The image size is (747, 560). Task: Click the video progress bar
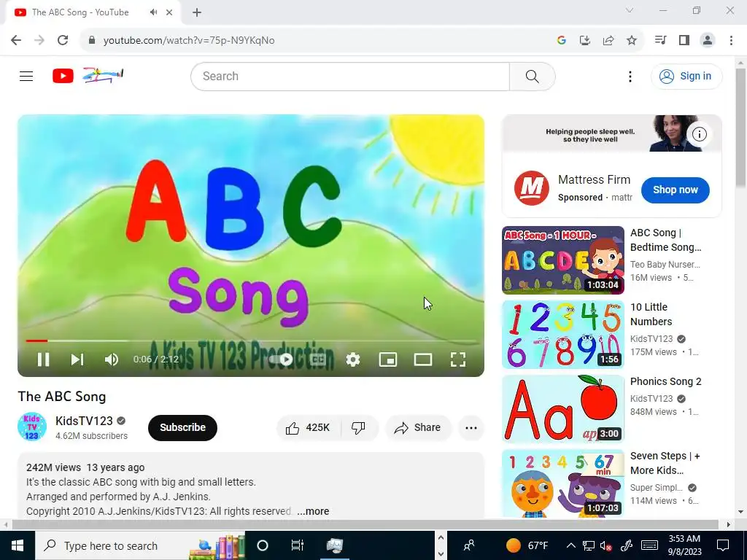click(x=251, y=341)
